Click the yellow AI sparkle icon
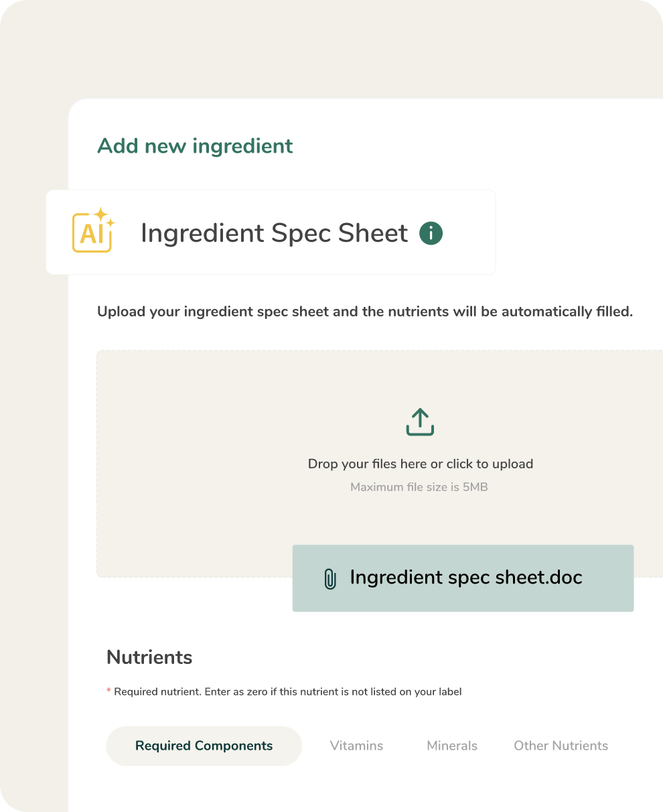 click(92, 230)
